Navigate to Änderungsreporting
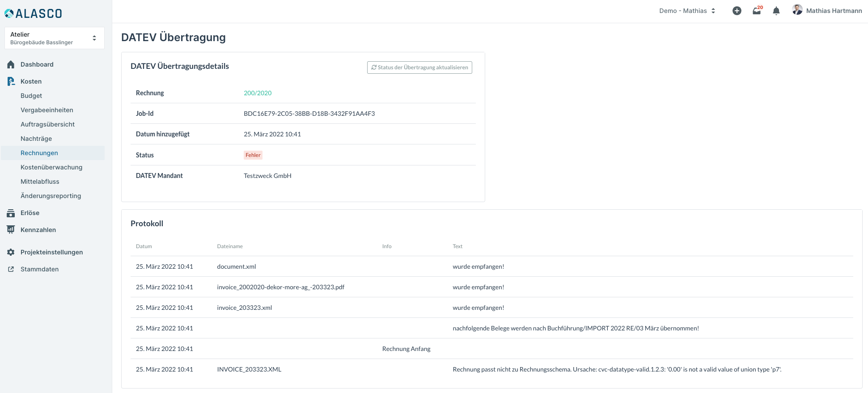This screenshot has width=868, height=393. click(x=51, y=196)
